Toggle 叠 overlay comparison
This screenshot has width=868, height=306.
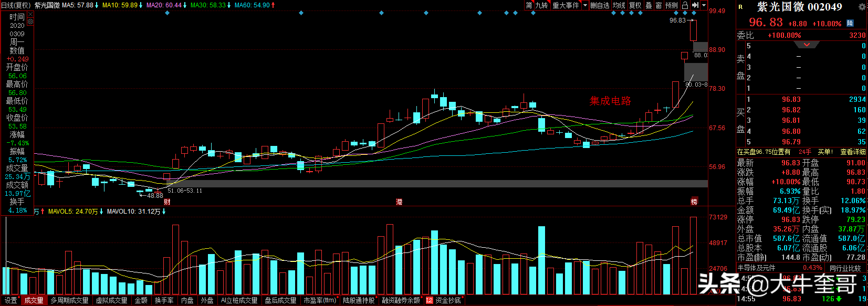pos(649,5)
